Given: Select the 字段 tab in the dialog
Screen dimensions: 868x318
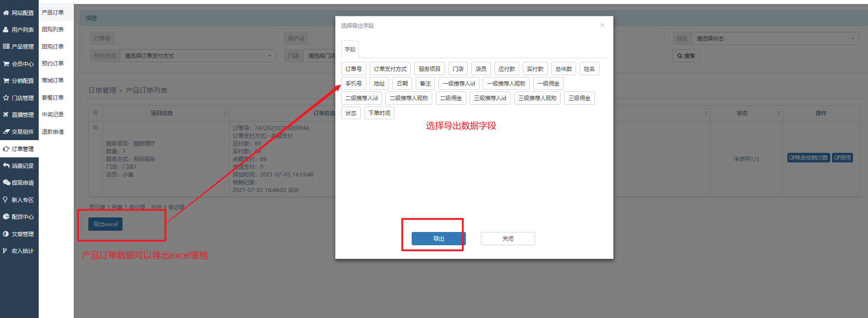Looking at the screenshot, I should (350, 49).
